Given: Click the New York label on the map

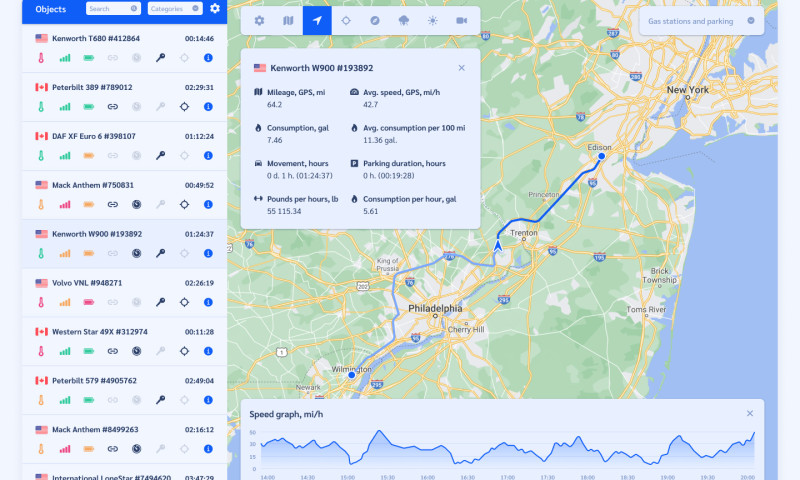Looking at the screenshot, I should [x=688, y=90].
